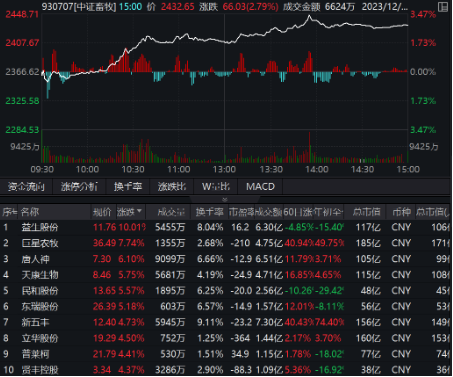453x377 pixels.
Task: Click the top price axis label 2448.71
Action: coord(22,14)
